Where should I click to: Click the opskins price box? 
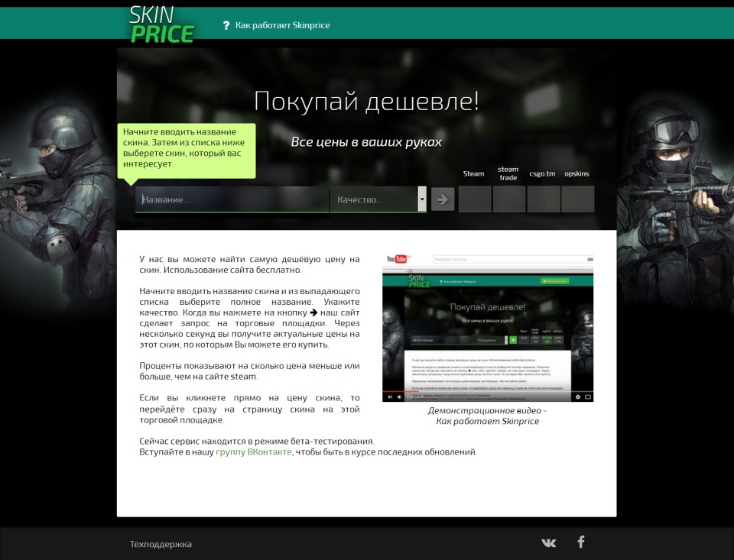tap(578, 199)
